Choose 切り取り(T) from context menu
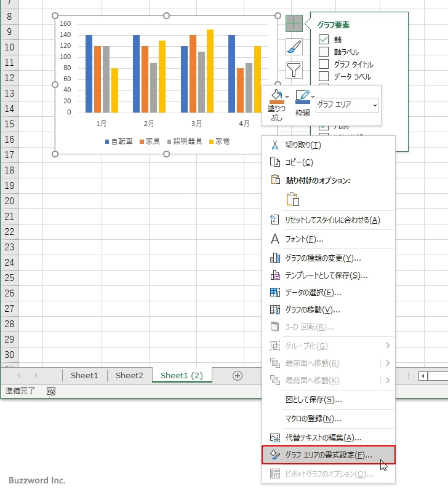This screenshot has height=492, width=448. coord(329,145)
